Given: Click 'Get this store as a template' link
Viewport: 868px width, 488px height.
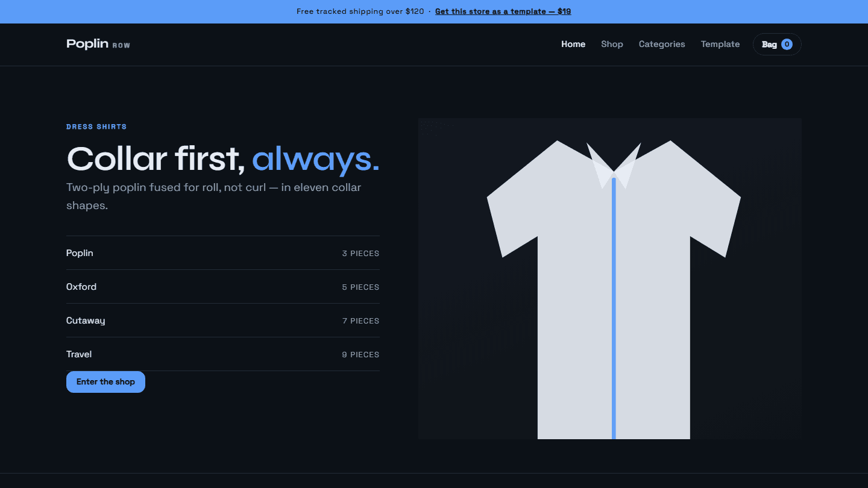Looking at the screenshot, I should (x=503, y=11).
